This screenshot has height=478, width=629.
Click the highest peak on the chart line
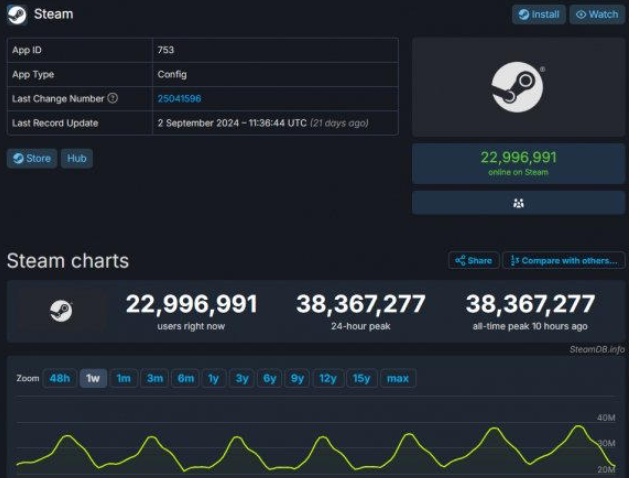click(x=578, y=426)
